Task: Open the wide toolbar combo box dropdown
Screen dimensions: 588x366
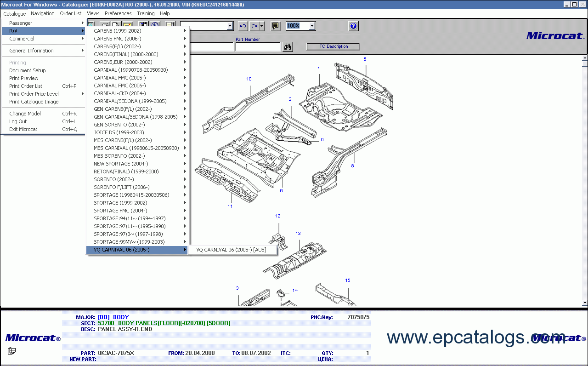Action: [230, 26]
